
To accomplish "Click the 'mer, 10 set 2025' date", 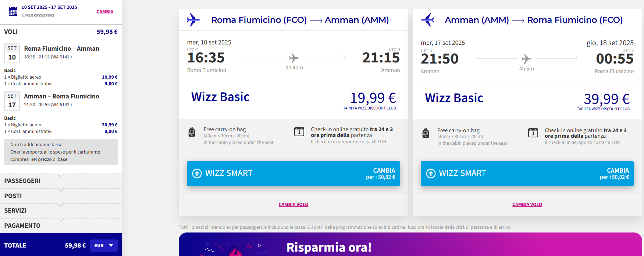I will [209, 42].
